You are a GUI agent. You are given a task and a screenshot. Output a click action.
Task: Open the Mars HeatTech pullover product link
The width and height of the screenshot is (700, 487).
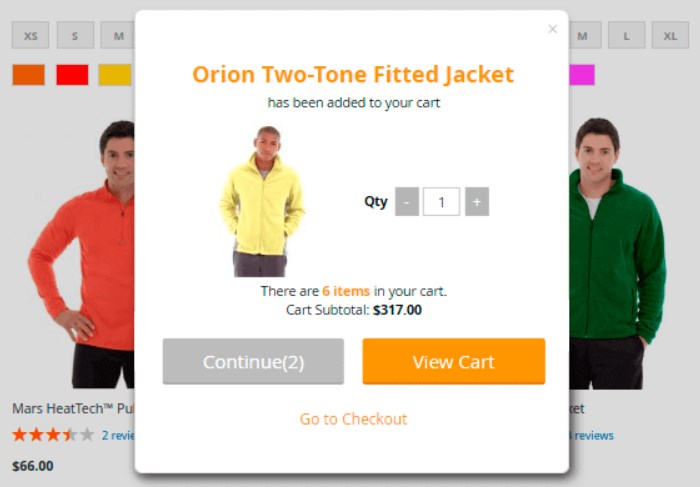point(73,408)
